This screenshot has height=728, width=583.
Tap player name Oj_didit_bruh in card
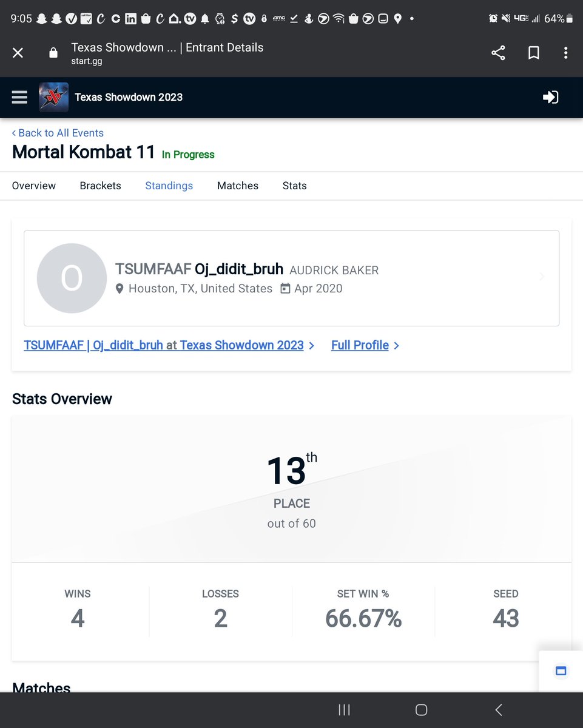coord(239,269)
